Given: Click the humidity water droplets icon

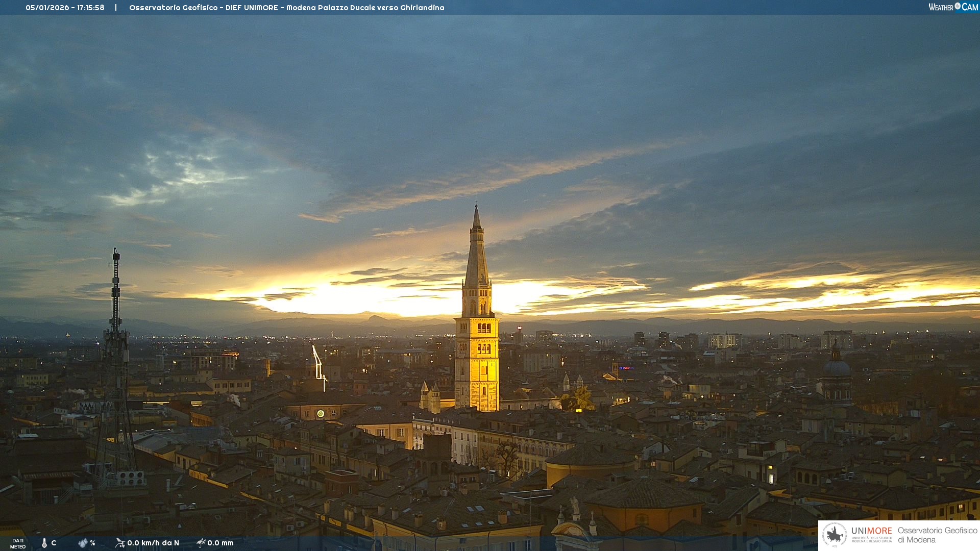Looking at the screenshot, I should (x=83, y=543).
